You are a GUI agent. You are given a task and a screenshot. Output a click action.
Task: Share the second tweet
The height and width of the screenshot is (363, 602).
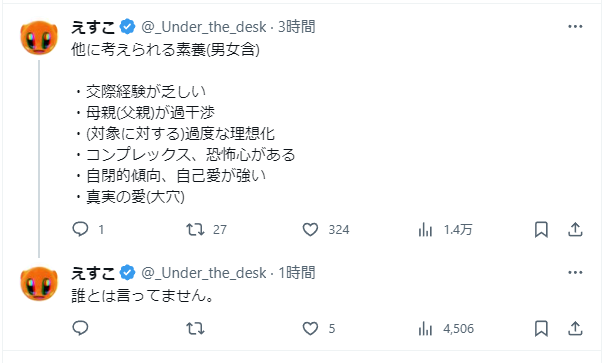point(575,328)
